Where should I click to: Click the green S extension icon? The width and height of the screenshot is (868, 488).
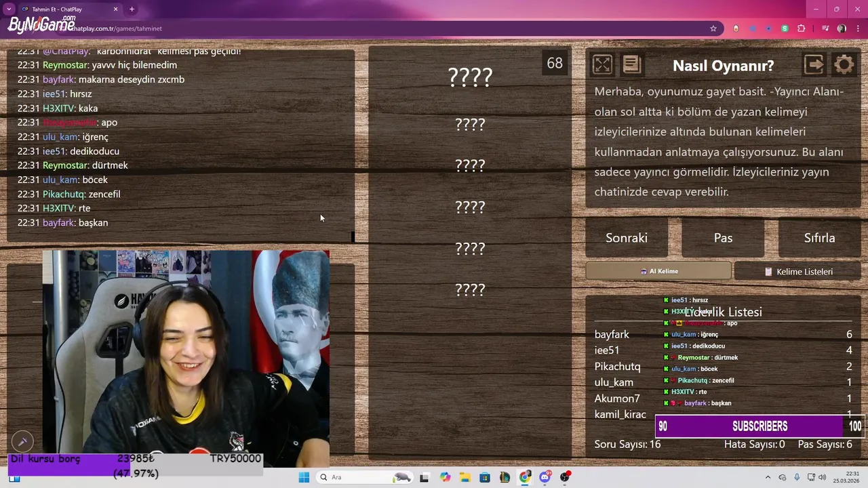[785, 28]
